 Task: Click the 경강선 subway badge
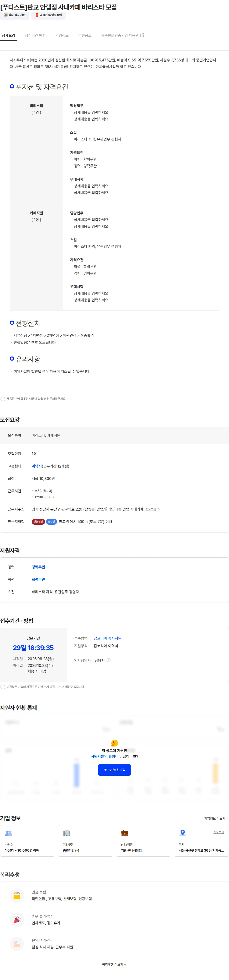[x=51, y=522]
